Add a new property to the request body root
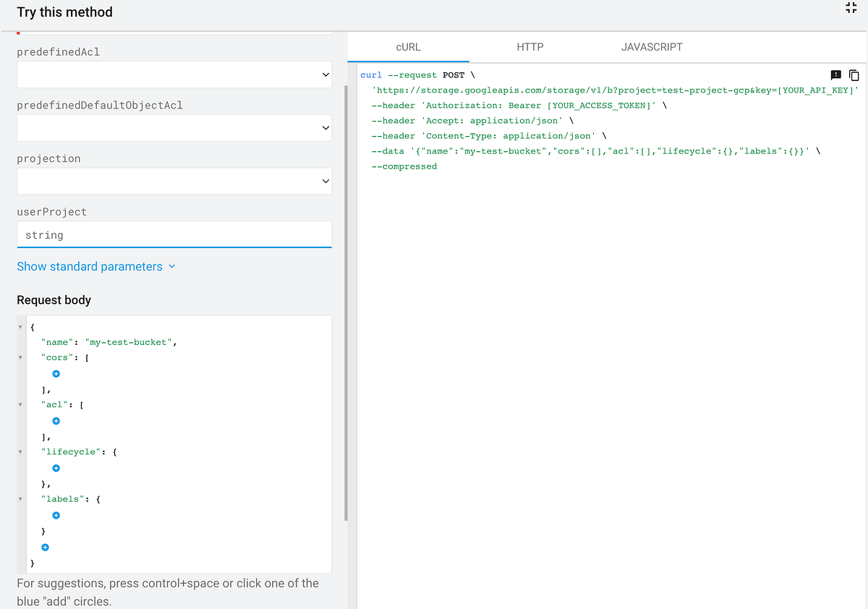The image size is (868, 609). coord(45,547)
